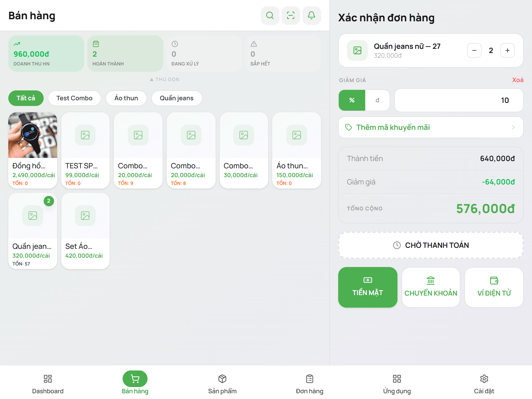Collapse stats with THU GỌN
Viewport: 532px width, 399px height.
165,79
